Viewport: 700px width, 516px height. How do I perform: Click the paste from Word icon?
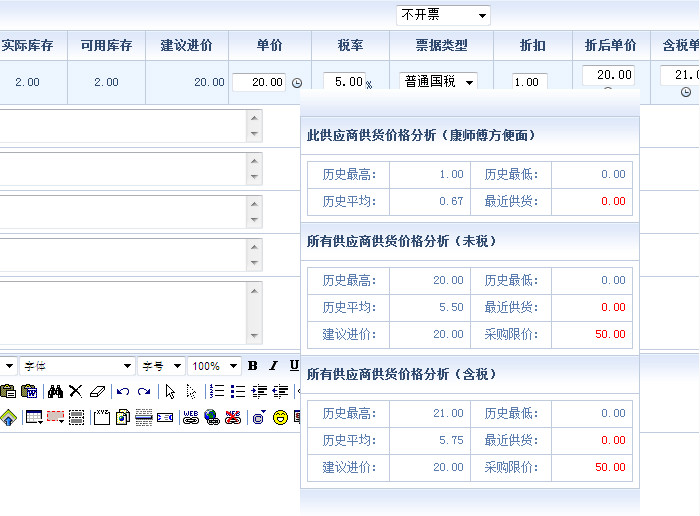click(x=29, y=391)
